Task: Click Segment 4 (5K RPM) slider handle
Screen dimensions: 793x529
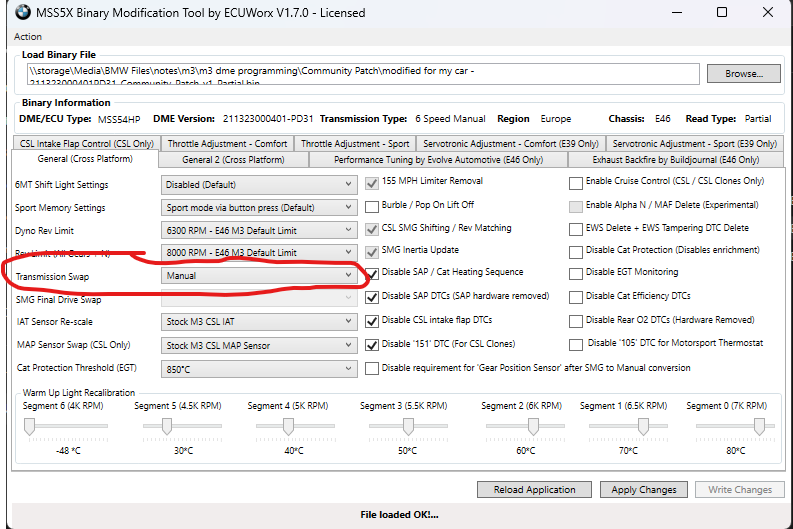Action: (x=288, y=426)
